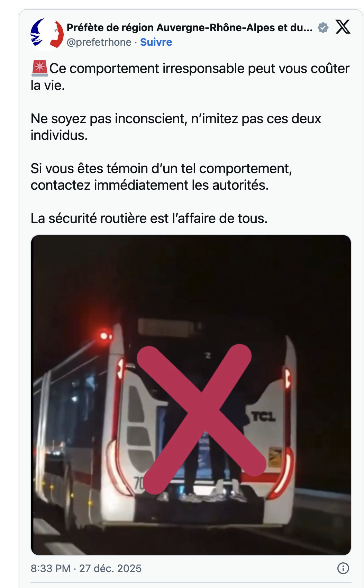This screenshot has height=588, width=364.
Task: Click the glowing red top bus light
Action: pos(105,336)
